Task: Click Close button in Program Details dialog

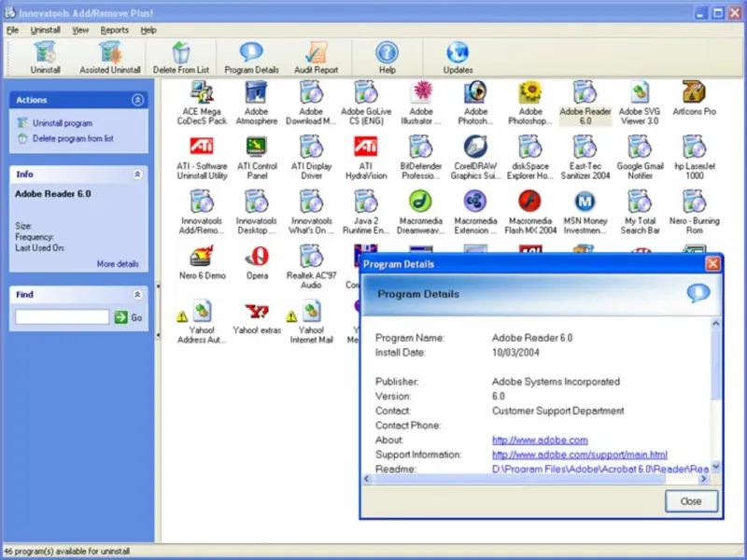Action: point(691,501)
